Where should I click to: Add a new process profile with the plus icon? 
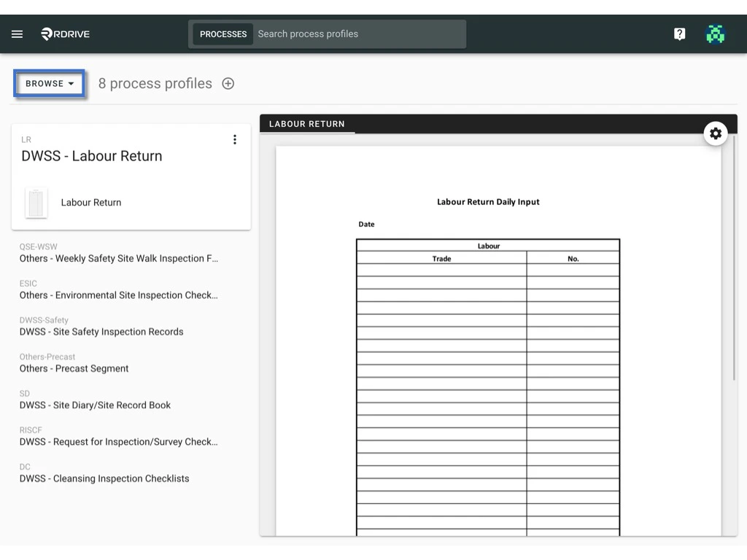228,83
